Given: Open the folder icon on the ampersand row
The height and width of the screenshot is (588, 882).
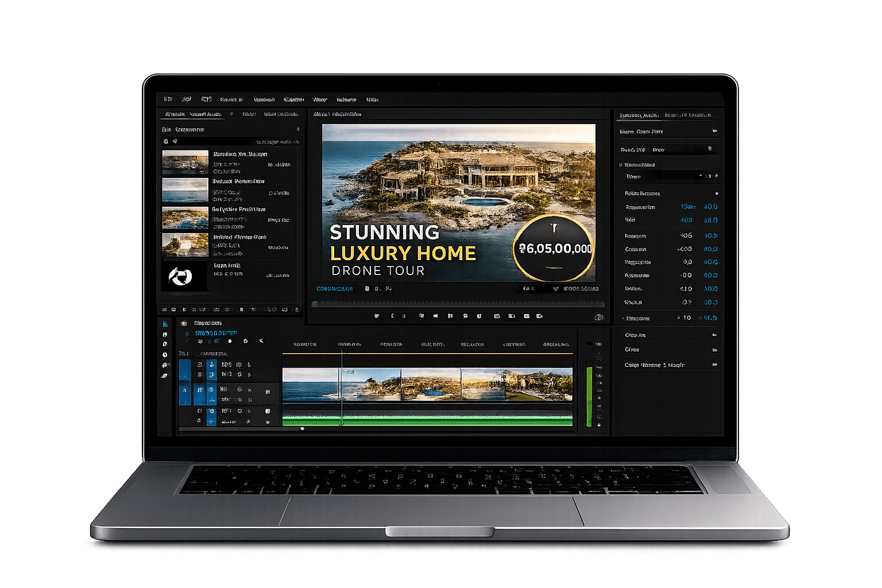Looking at the screenshot, I should [715, 365].
